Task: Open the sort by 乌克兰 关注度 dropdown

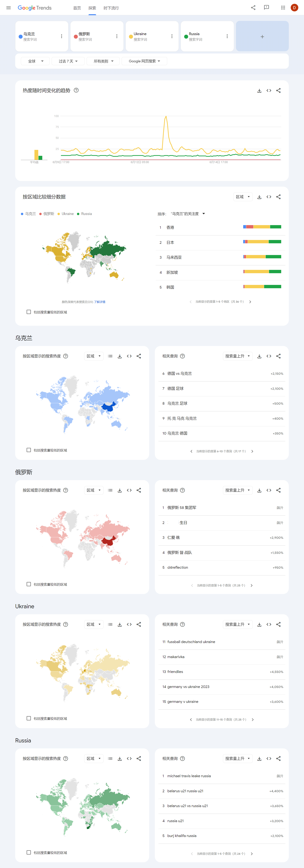Action: [x=188, y=214]
